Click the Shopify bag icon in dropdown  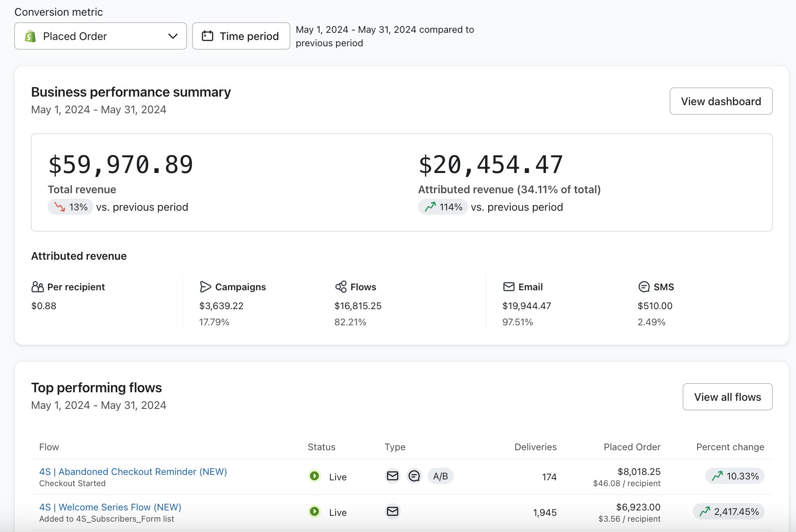pos(30,36)
